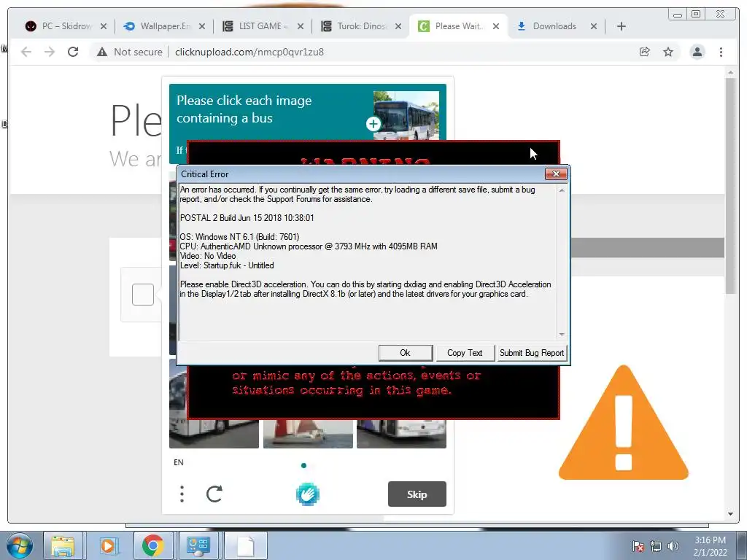Click the share page icon
This screenshot has width=747, height=560.
click(645, 52)
